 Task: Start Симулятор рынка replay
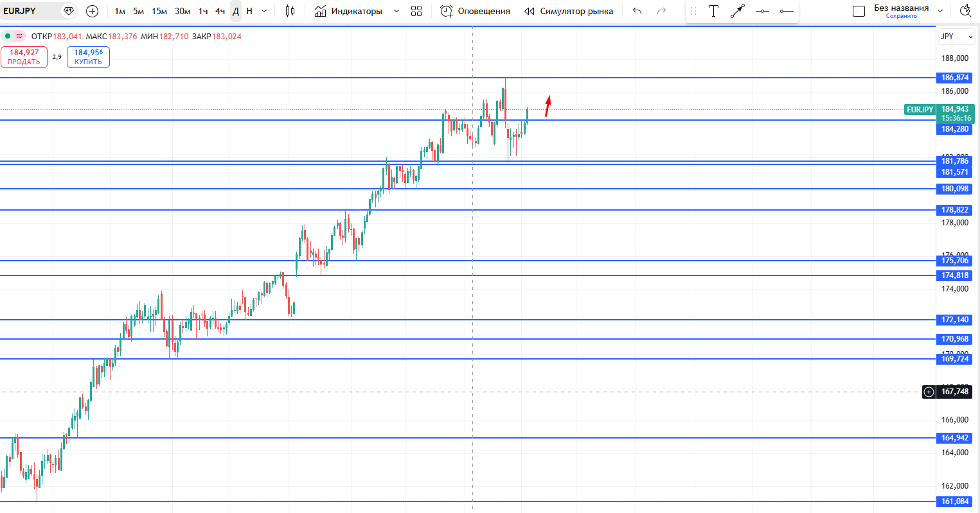pyautogui.click(x=569, y=11)
